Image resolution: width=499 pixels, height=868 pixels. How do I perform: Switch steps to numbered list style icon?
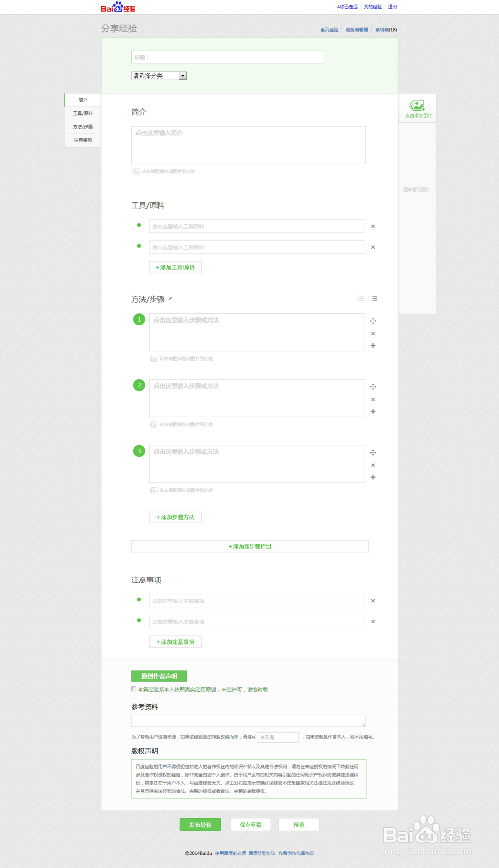tap(361, 299)
